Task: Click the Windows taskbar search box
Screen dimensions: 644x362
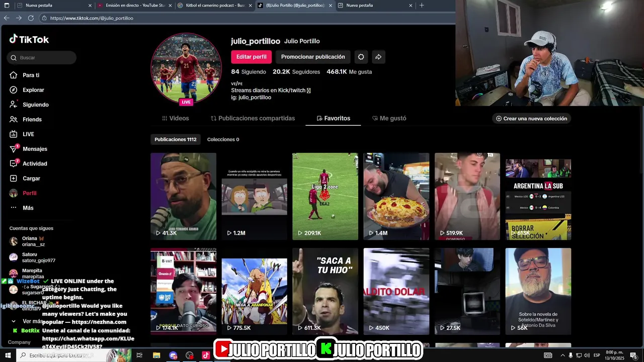Action: click(x=62, y=355)
